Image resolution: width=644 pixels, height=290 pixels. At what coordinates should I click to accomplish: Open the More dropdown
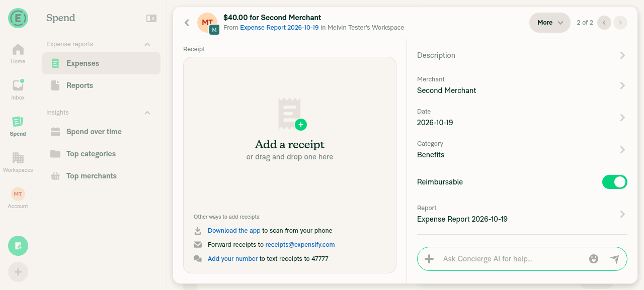tap(550, 23)
